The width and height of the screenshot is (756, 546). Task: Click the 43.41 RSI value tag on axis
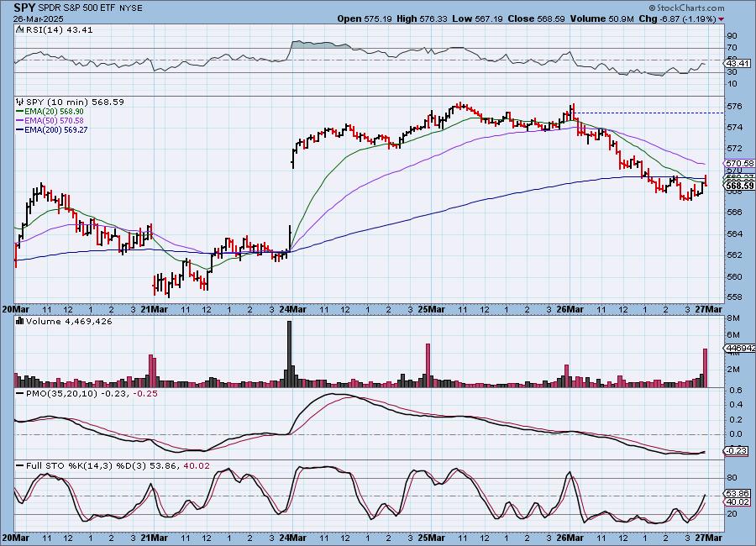[738, 64]
